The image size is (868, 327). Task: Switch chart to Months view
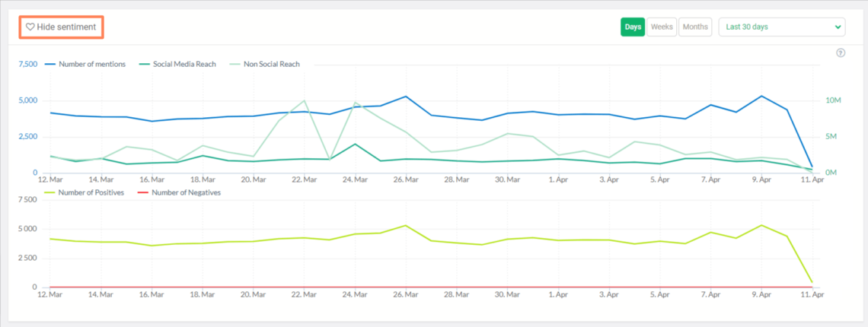tap(694, 27)
